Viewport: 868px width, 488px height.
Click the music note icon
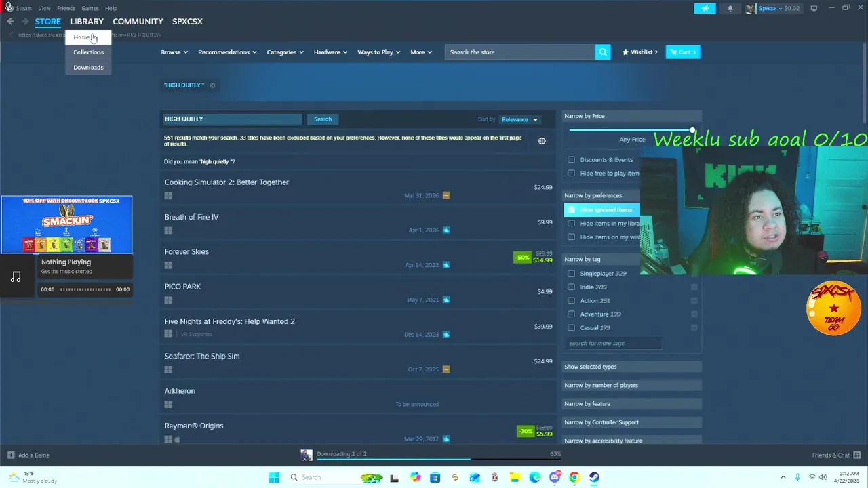16,277
